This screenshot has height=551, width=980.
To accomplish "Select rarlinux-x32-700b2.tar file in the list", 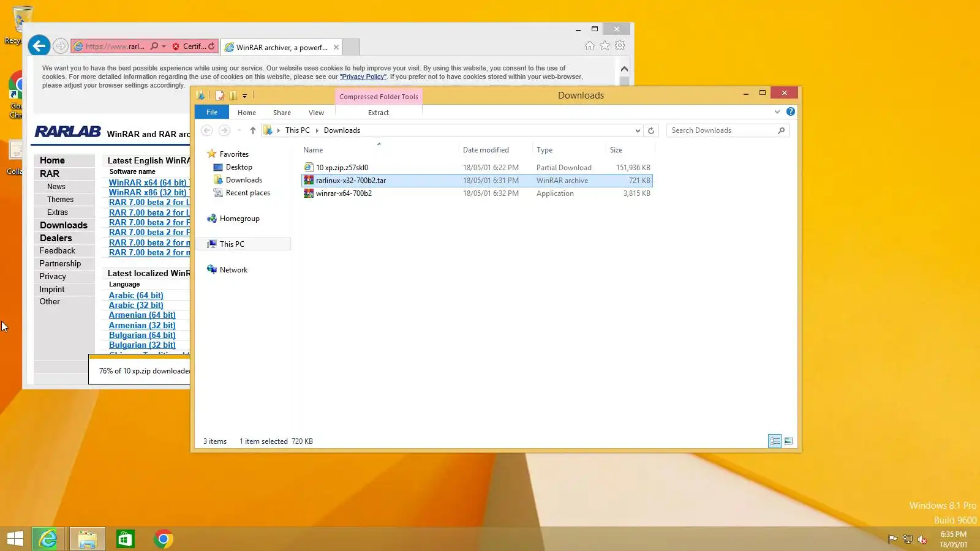I will [477, 181].
